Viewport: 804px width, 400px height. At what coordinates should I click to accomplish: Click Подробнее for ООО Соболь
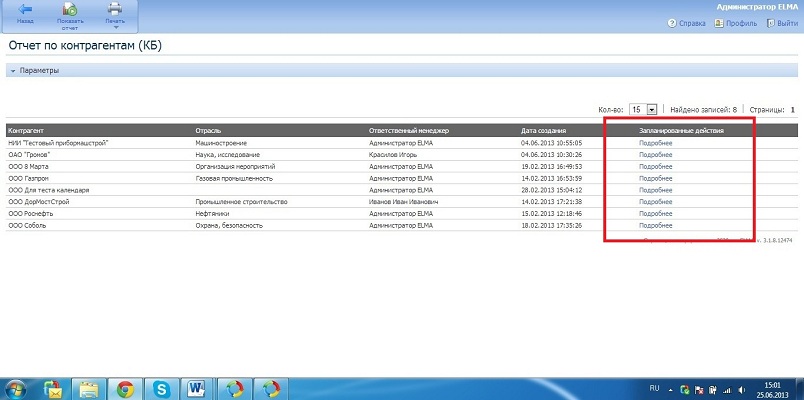(x=655, y=225)
